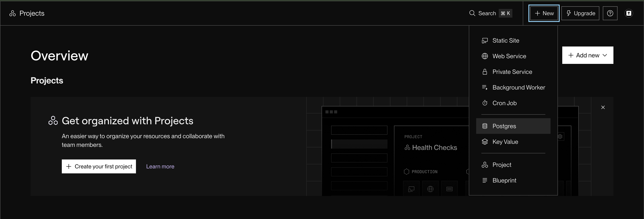
Task: Open the help question mark icon
Action: (610, 13)
